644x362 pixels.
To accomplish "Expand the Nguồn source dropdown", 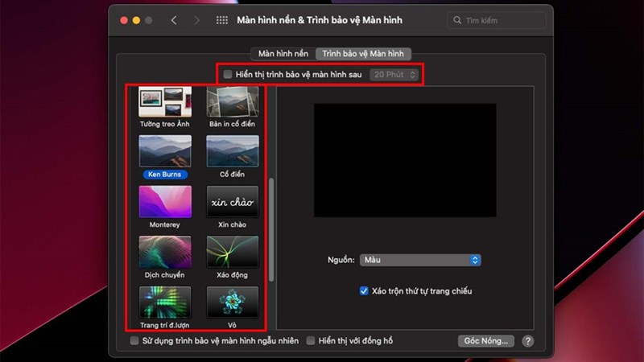I will 420,260.
